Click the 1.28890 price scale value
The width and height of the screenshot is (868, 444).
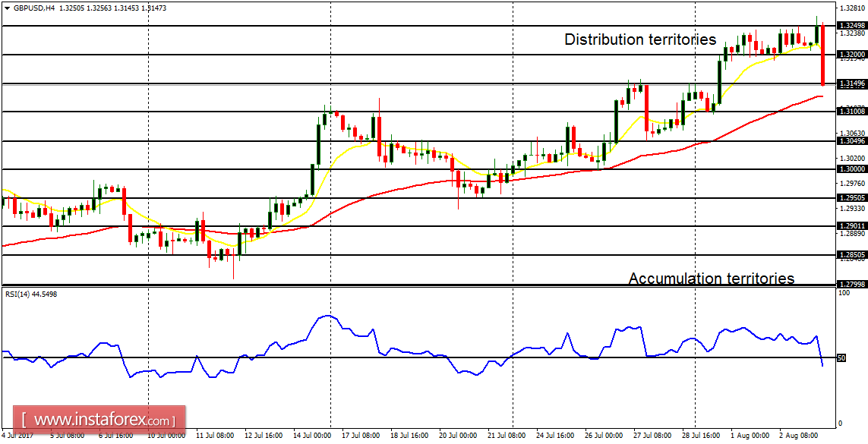coord(851,234)
